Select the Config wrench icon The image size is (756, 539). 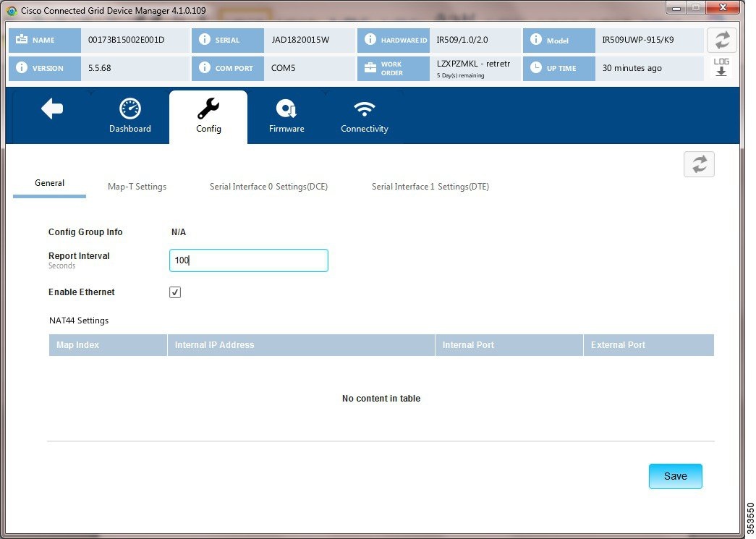pos(208,109)
